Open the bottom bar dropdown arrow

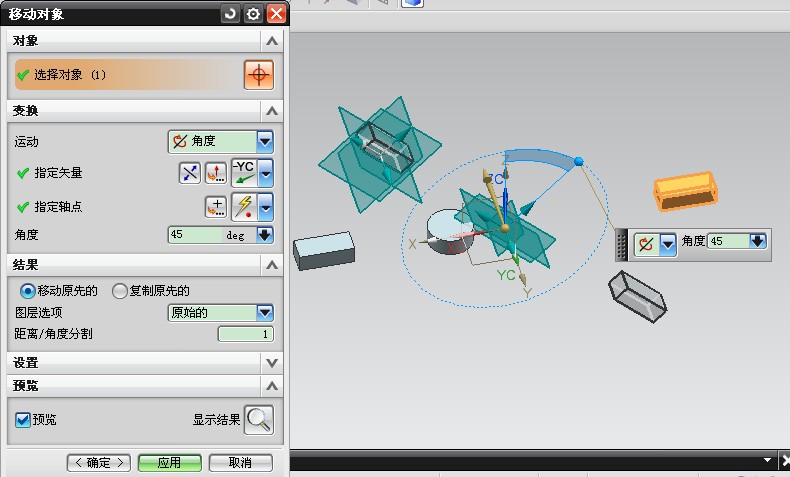click(x=767, y=460)
